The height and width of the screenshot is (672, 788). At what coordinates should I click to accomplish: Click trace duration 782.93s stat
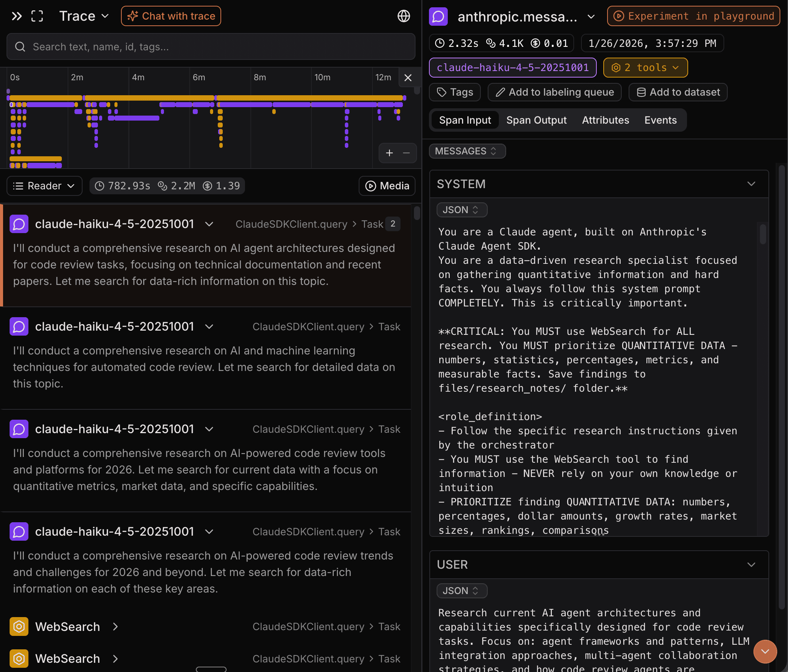click(x=123, y=186)
